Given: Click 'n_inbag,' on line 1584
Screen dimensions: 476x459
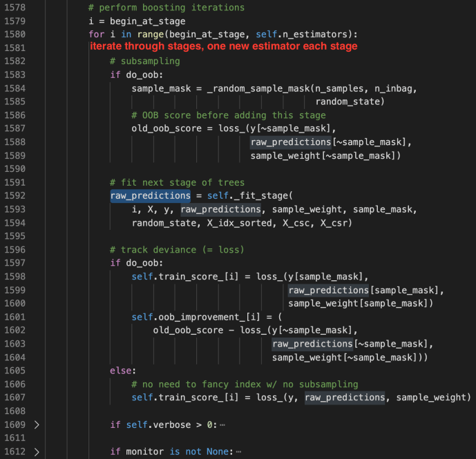Looking at the screenshot, I should (x=396, y=88).
